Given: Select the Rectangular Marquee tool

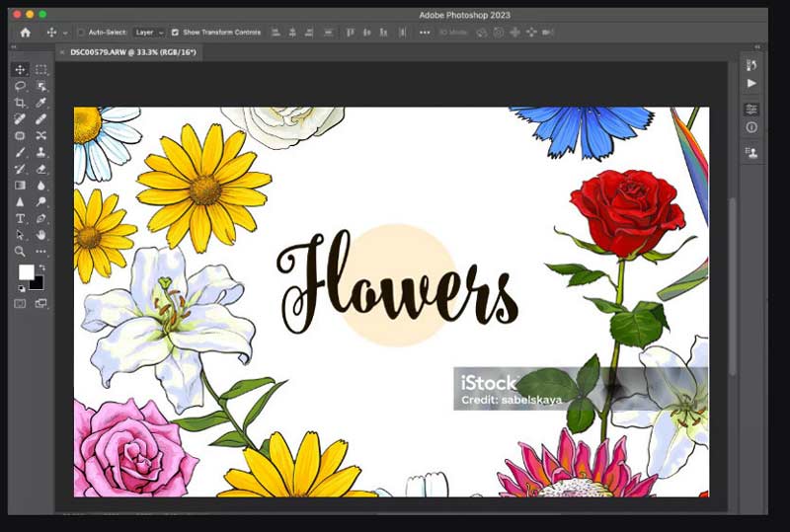Looking at the screenshot, I should pyautogui.click(x=41, y=69).
